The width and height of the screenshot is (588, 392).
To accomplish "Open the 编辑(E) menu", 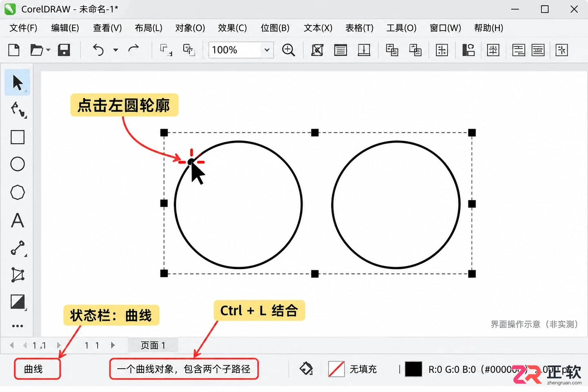I will pyautogui.click(x=65, y=28).
